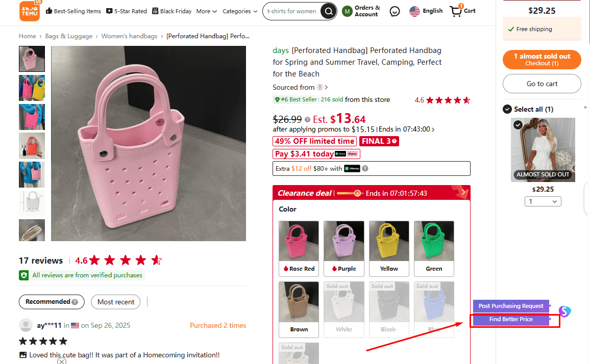
Task: Click the photo icon in the review
Action: coord(23,355)
